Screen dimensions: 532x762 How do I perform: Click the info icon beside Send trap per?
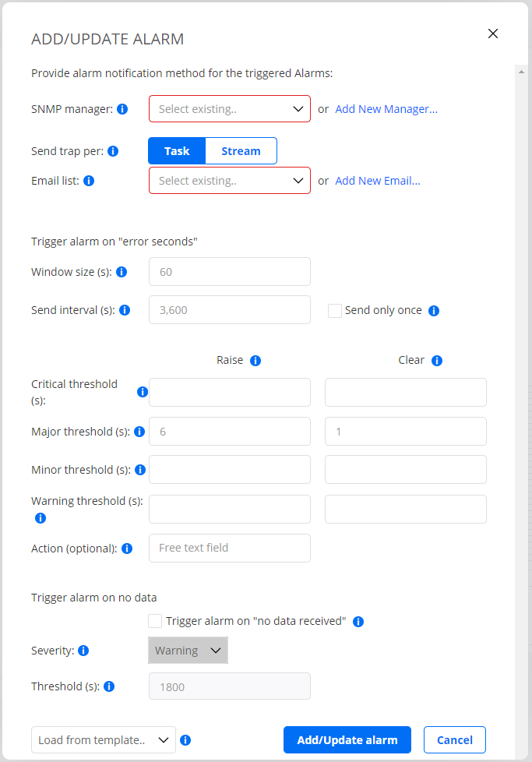point(114,151)
